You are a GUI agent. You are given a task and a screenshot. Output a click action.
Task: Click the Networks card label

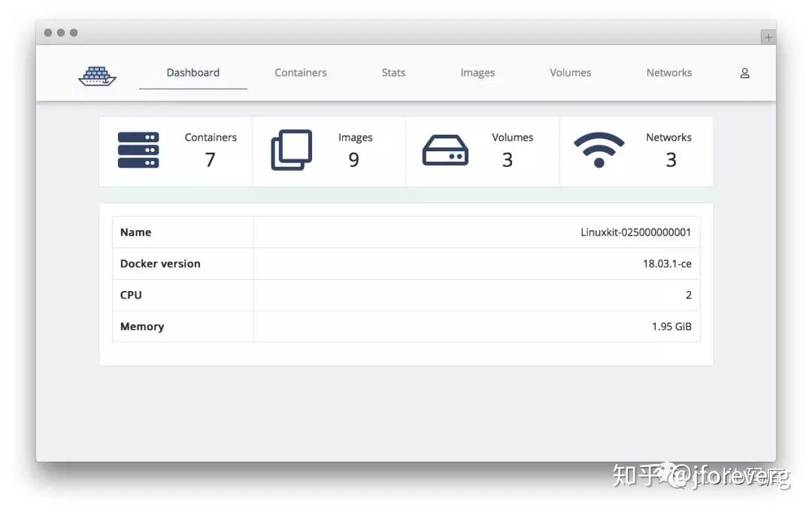point(668,138)
